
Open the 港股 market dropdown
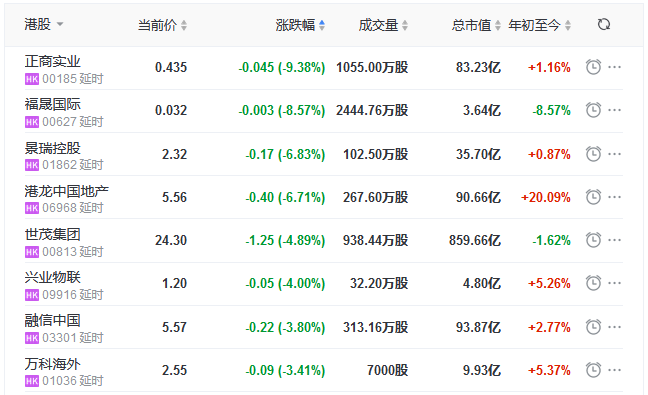tap(44, 24)
